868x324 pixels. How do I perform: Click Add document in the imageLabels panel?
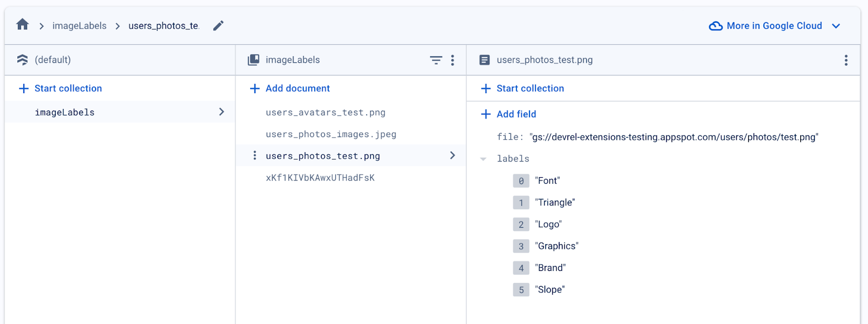(x=290, y=88)
